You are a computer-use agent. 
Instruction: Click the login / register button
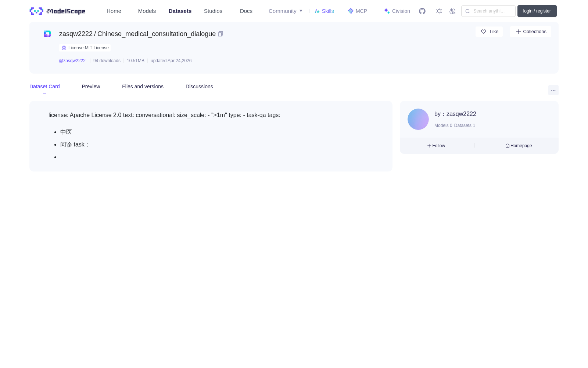coord(537,11)
